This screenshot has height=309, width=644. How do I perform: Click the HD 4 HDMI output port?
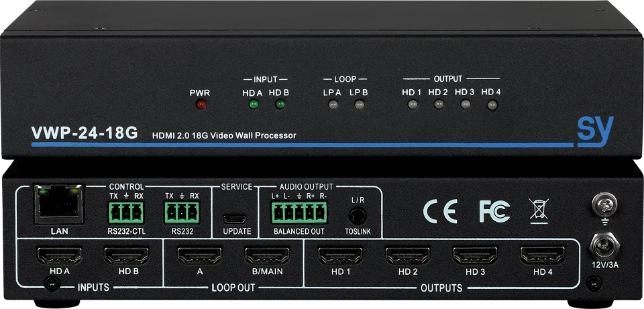click(543, 255)
